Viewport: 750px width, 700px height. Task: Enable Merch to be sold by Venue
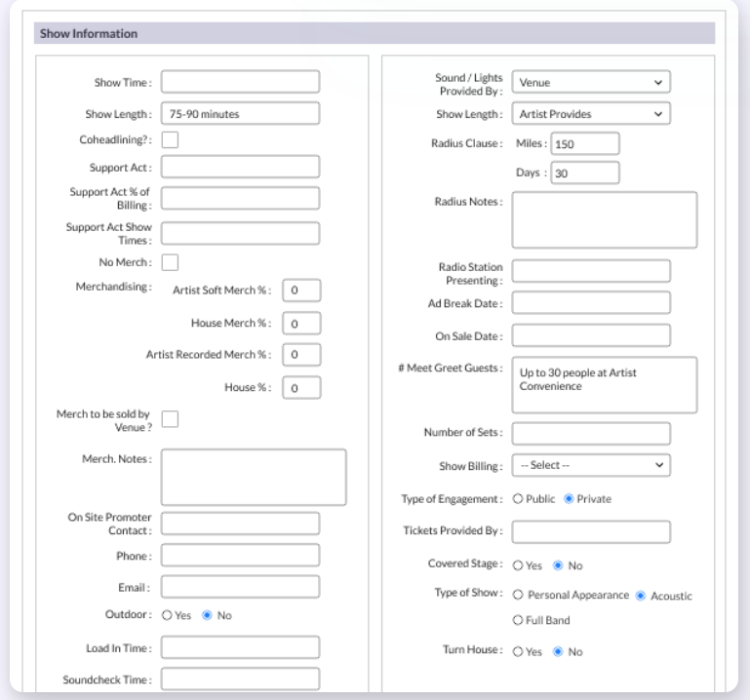[170, 419]
